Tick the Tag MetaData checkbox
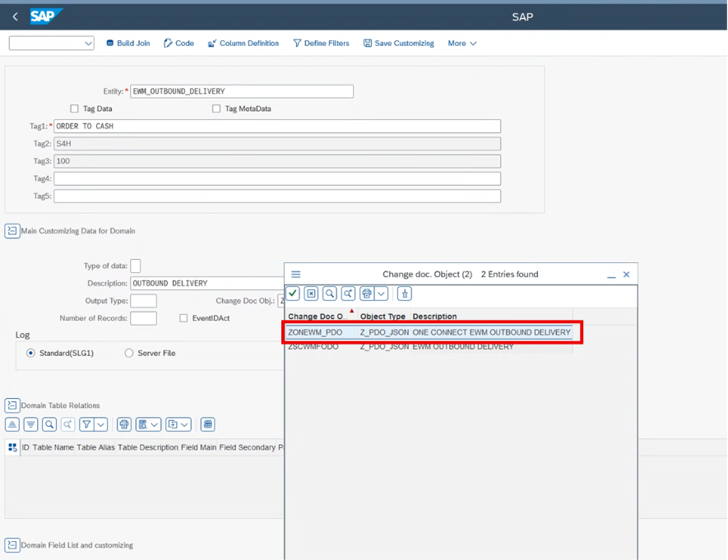728x560 pixels. click(x=216, y=109)
